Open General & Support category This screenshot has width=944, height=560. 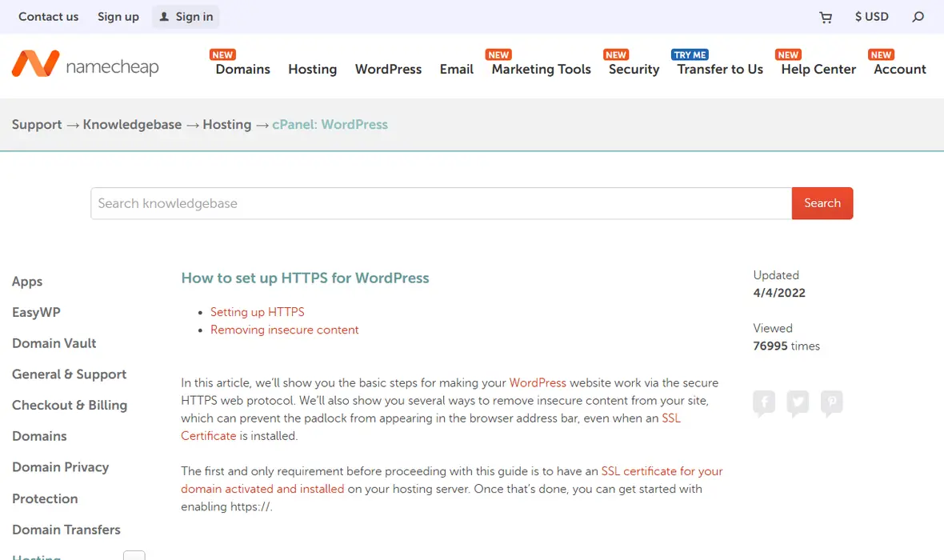(x=70, y=374)
